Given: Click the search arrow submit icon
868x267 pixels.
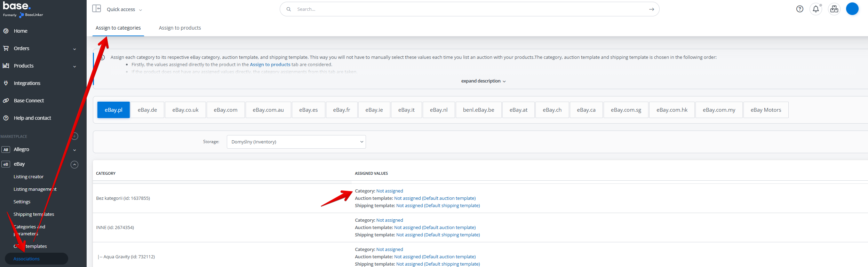Looking at the screenshot, I should pos(651,9).
